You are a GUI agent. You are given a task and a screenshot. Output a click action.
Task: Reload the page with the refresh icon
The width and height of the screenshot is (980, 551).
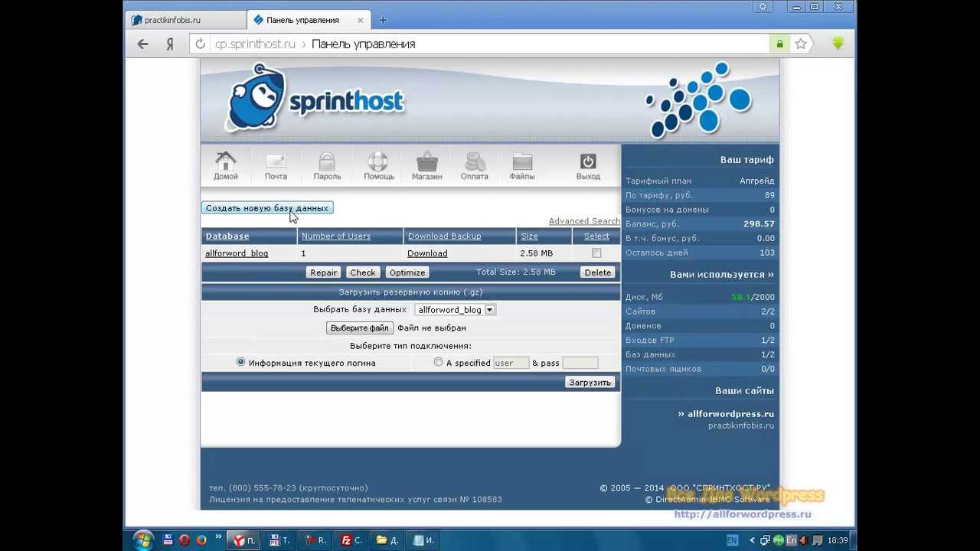(201, 44)
